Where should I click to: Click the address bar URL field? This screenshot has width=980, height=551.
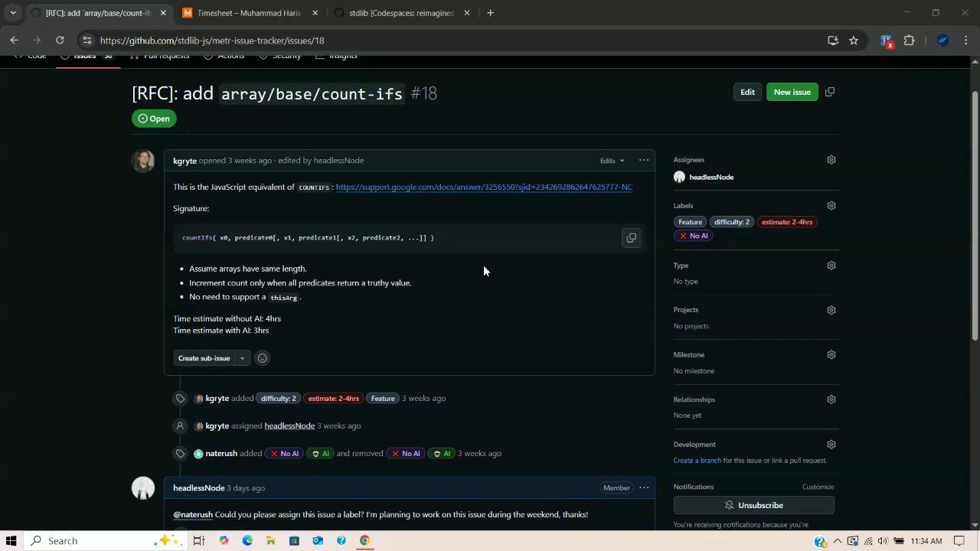pos(459,41)
